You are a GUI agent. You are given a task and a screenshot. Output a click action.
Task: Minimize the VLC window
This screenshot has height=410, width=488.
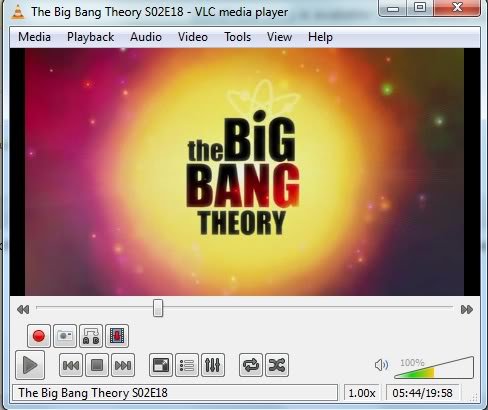(x=393, y=8)
